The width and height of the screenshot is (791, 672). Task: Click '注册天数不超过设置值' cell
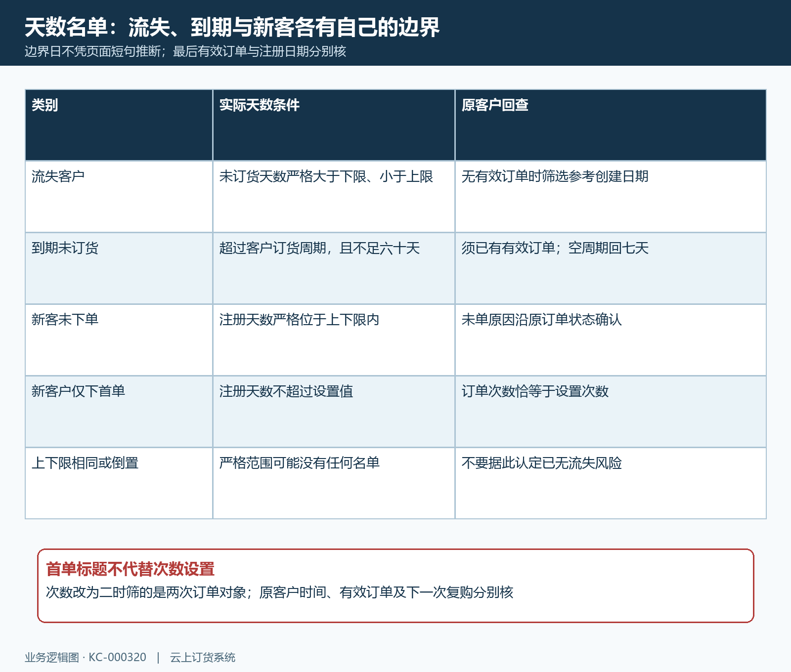334,412
